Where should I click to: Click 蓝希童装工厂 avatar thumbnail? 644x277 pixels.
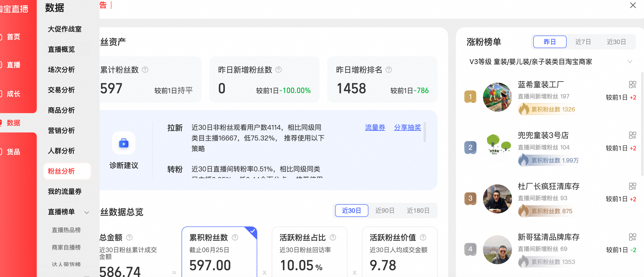point(497,97)
